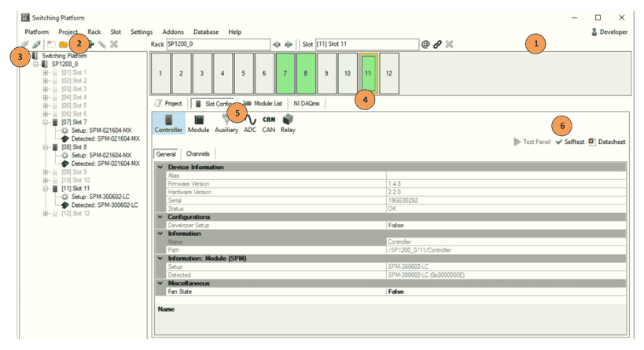This screenshot has width=644, height=350.
Task: Click the Developer user icon
Action: pyautogui.click(x=594, y=31)
